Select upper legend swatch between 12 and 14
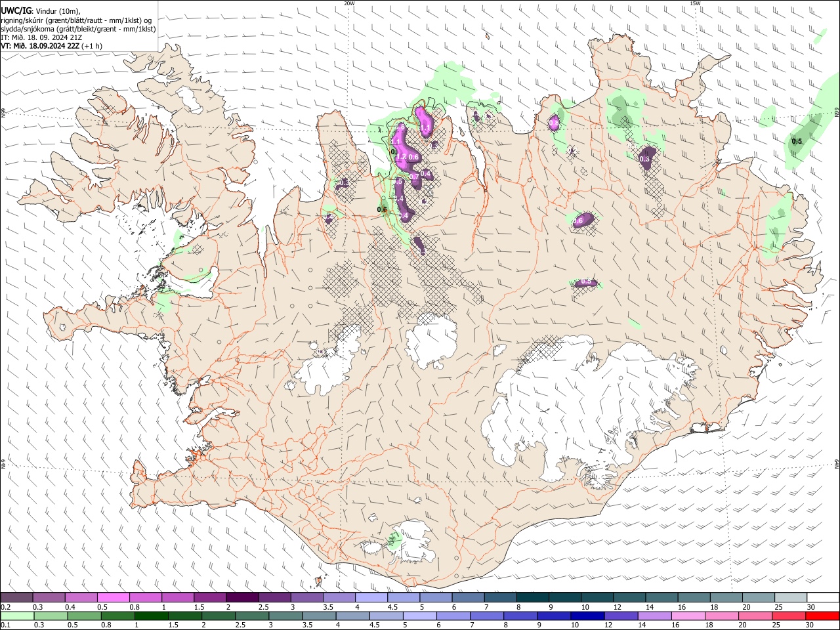The width and height of the screenshot is (840, 630). [629, 597]
